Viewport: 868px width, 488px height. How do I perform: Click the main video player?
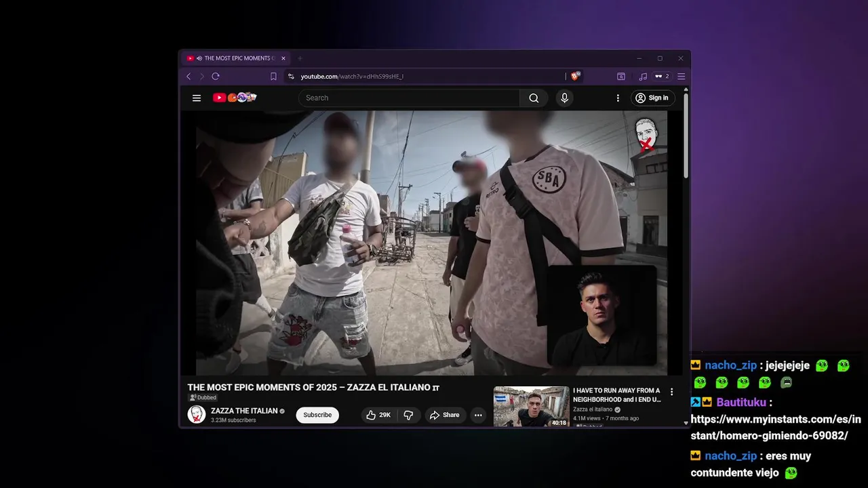(431, 243)
